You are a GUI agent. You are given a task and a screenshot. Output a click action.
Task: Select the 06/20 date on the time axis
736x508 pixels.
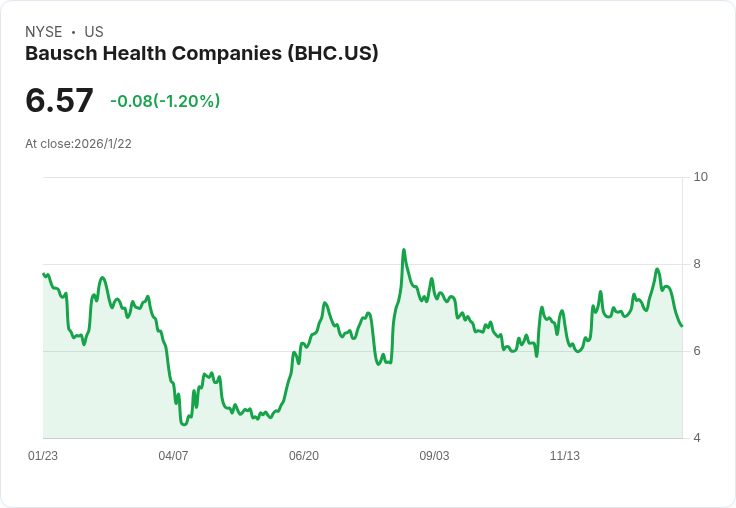click(304, 456)
